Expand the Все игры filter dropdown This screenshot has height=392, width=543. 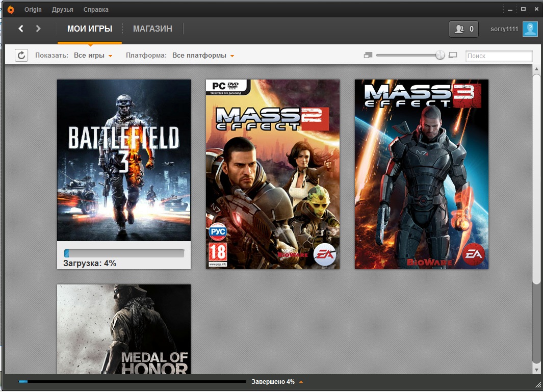point(93,56)
